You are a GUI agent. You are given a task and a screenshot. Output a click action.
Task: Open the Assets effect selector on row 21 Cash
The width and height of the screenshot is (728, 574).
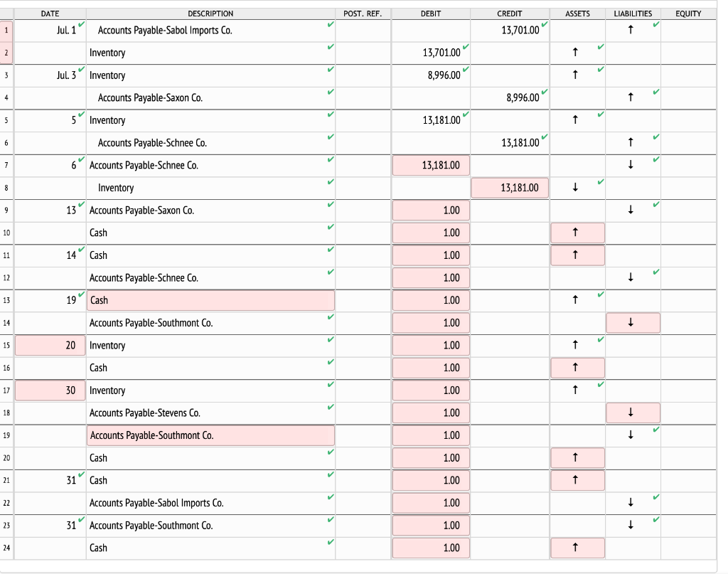pyautogui.click(x=577, y=480)
